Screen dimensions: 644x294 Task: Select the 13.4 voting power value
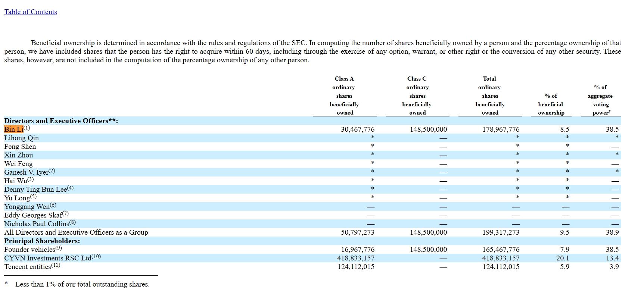point(612,258)
